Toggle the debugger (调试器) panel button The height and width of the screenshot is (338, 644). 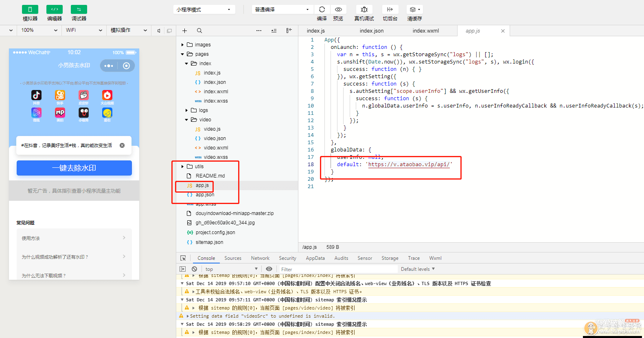(79, 9)
